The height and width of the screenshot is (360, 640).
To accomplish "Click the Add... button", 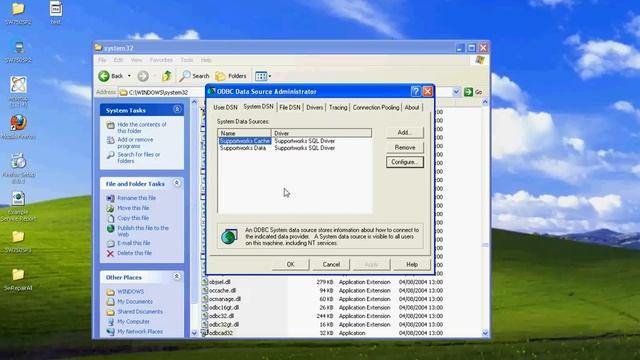I will (404, 133).
